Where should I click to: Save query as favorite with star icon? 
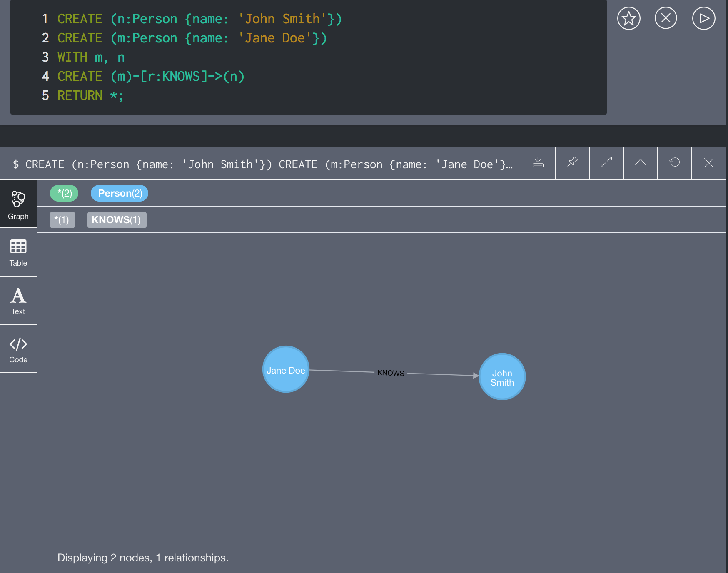628,18
